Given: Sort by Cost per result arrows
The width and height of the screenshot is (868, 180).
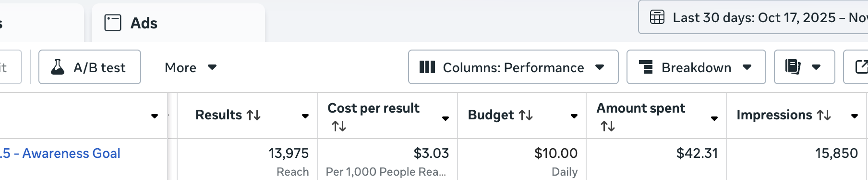Looking at the screenshot, I should click(339, 126).
